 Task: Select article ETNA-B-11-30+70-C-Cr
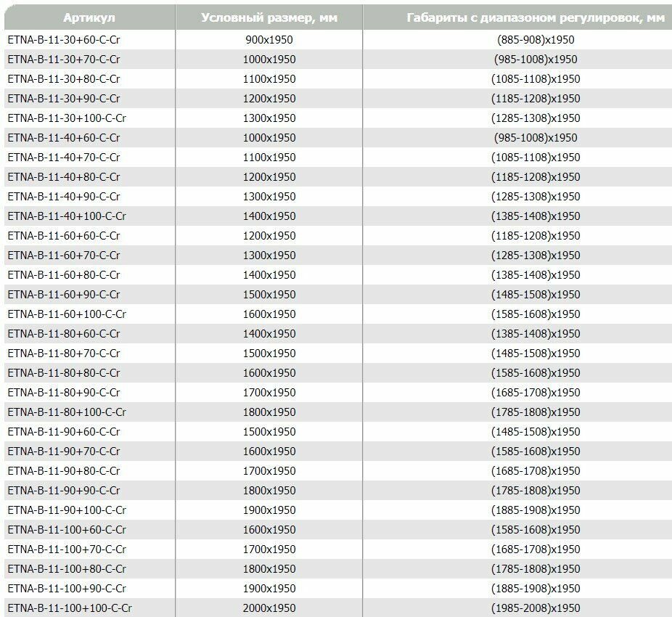click(x=64, y=60)
